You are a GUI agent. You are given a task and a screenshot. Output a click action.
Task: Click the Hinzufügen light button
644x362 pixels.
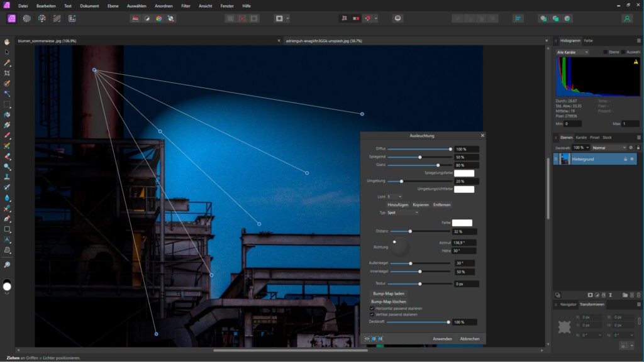click(x=397, y=205)
